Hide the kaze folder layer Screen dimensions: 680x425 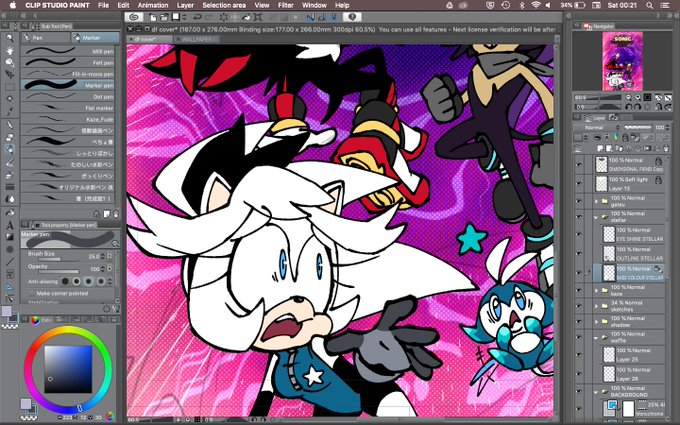click(579, 291)
